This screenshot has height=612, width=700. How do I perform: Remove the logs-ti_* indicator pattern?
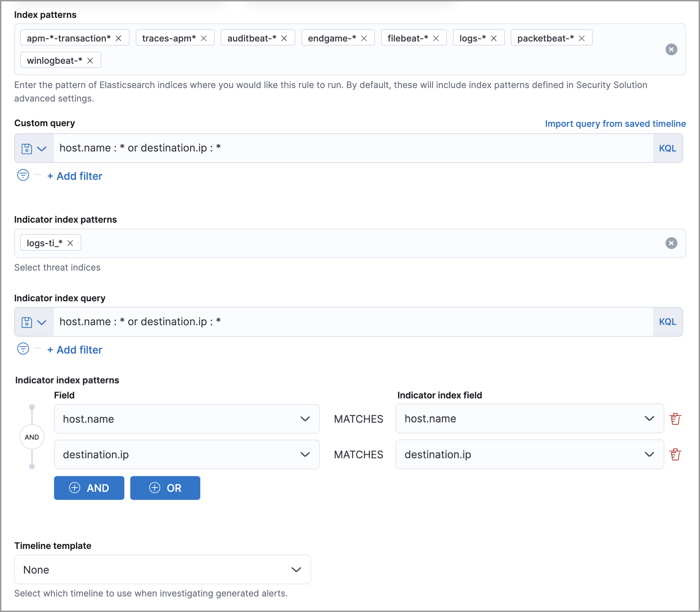point(71,243)
